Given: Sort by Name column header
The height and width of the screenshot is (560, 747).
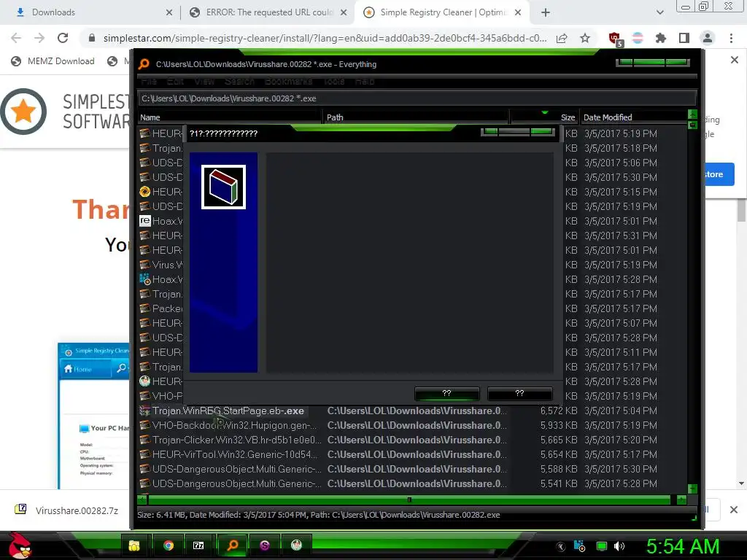Looking at the screenshot, I should pyautogui.click(x=230, y=117).
